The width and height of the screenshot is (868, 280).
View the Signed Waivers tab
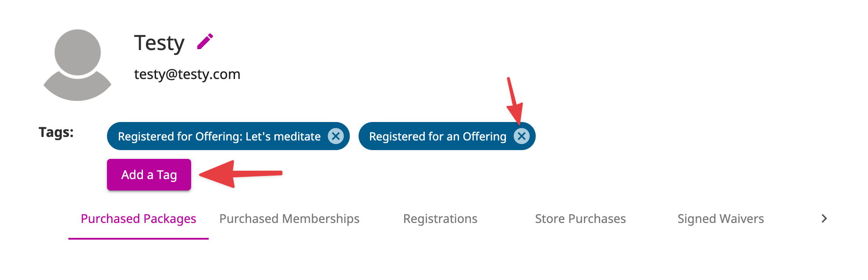point(721,219)
